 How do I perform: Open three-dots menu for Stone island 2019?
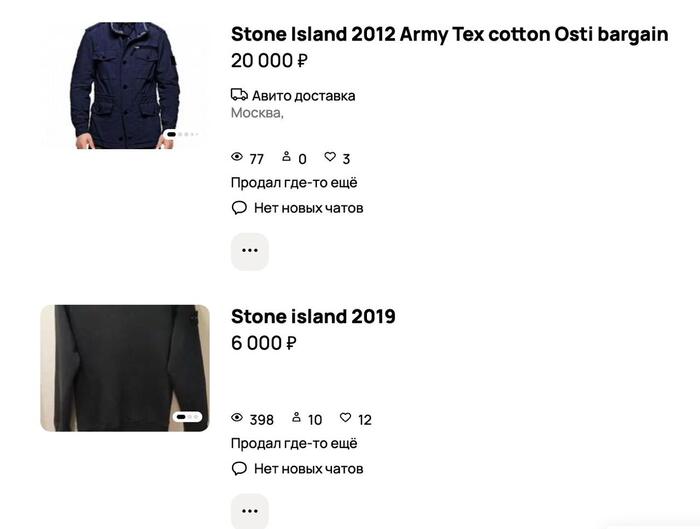250,511
